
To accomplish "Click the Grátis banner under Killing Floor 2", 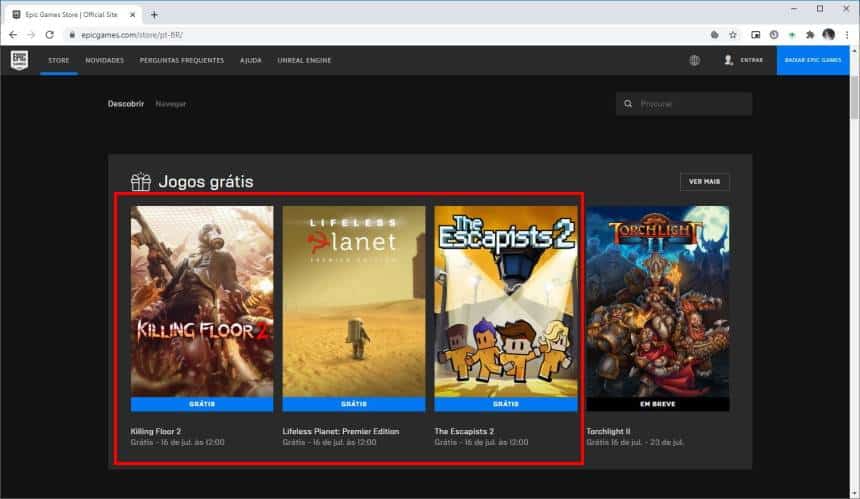I will click(202, 404).
